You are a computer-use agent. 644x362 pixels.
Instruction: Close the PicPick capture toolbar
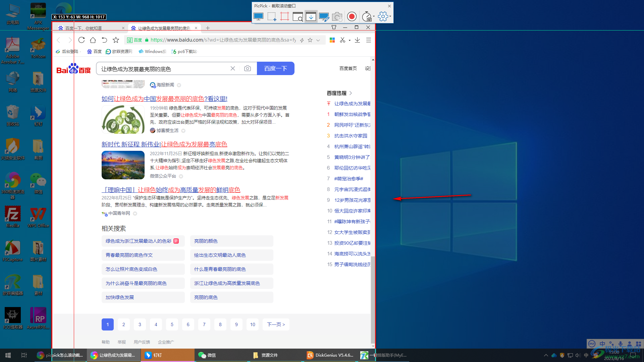[x=389, y=6]
